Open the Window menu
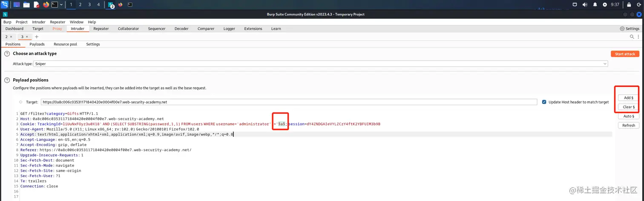Viewport: 644px width, 201px height. [77, 22]
